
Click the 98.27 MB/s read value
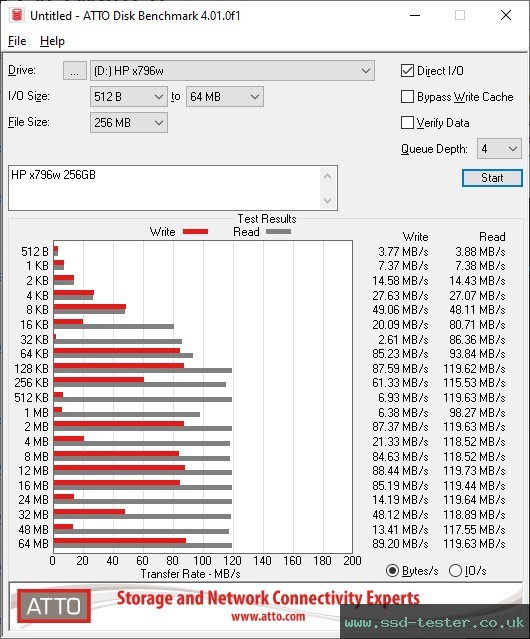[x=477, y=412]
